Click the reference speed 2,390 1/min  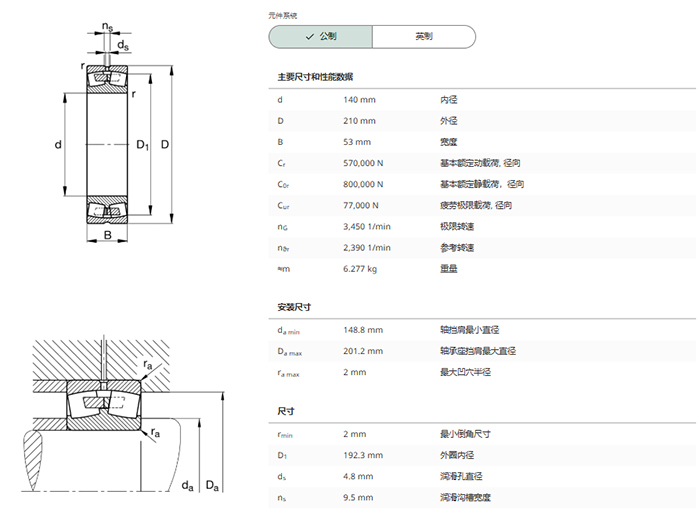click(367, 248)
